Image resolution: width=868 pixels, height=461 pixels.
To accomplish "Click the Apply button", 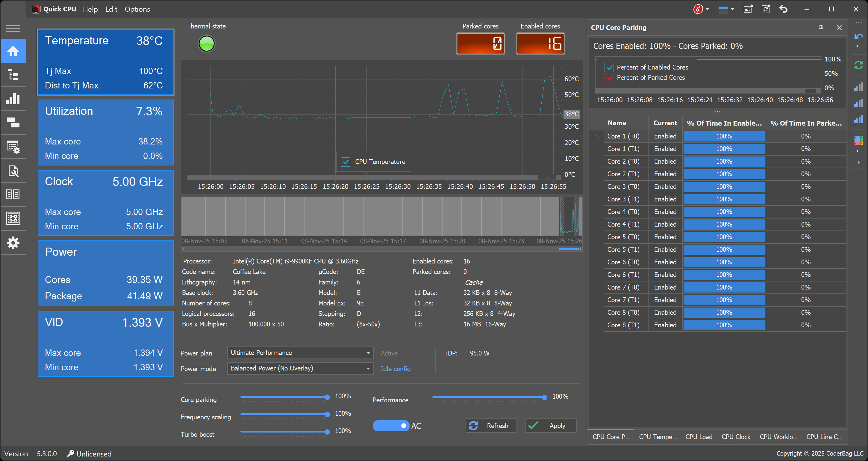I will (551, 426).
